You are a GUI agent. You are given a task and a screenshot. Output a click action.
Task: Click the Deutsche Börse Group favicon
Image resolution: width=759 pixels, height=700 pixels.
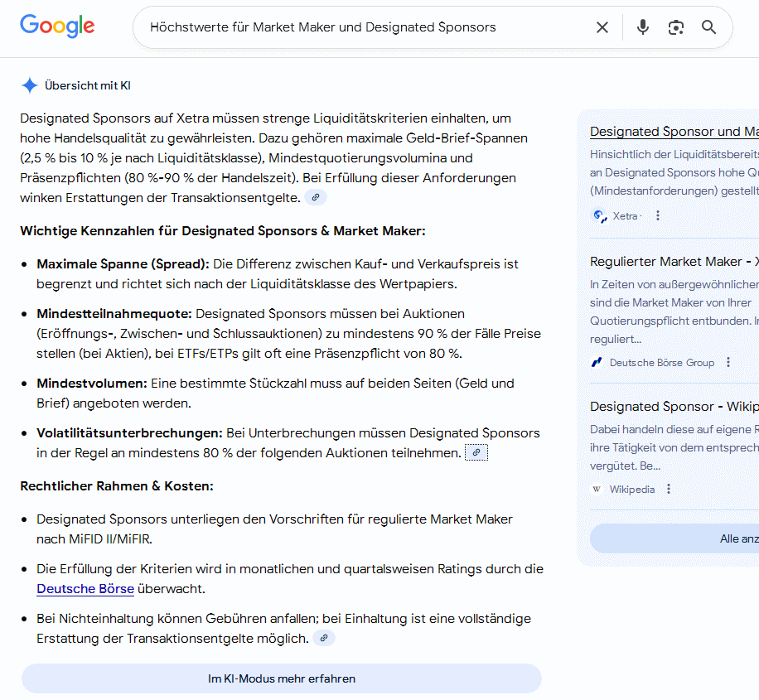coord(597,363)
